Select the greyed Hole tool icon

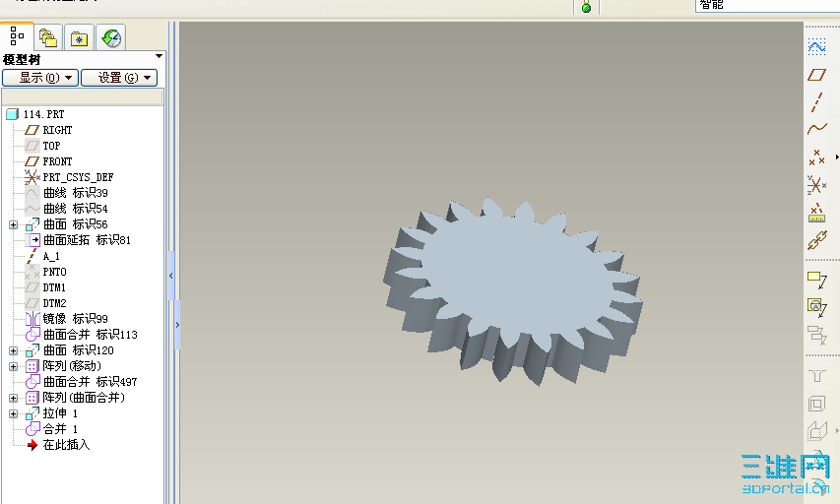coord(816,375)
